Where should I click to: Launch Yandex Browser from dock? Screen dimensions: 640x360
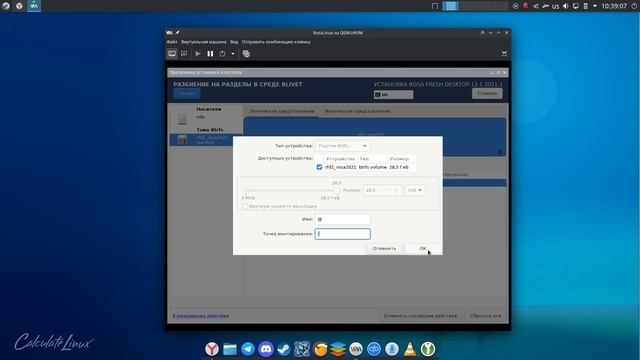tap(212, 349)
